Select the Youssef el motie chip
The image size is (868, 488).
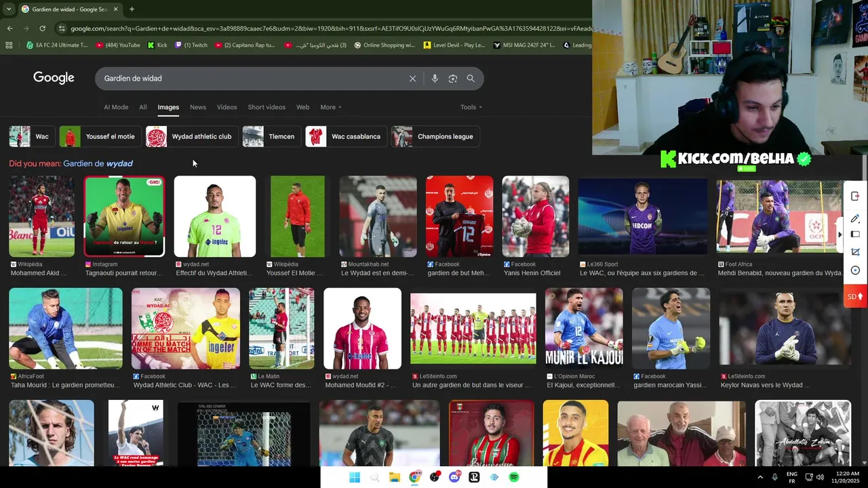coord(100,136)
